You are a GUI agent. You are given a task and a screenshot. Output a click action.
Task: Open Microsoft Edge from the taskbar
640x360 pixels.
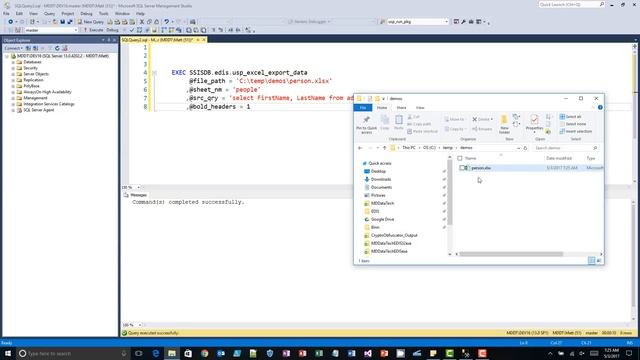156,353
